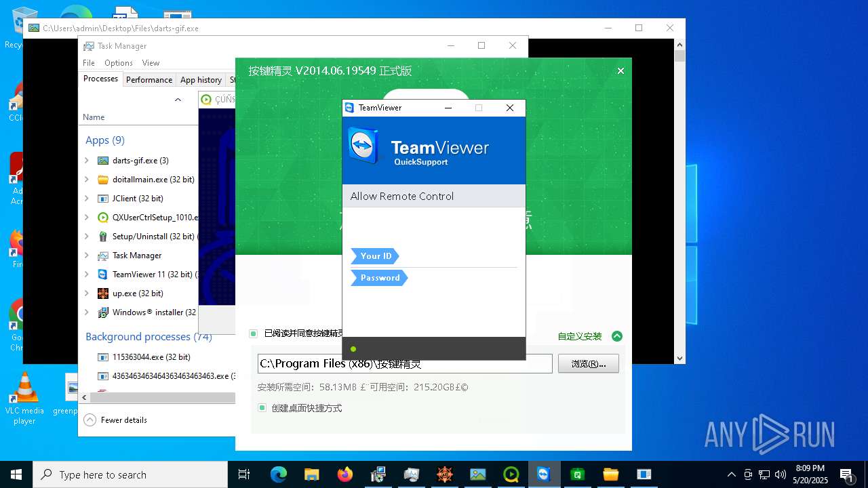This screenshot has width=868, height=488.
Task: Click Name column header in Task Manager
Action: 94,117
